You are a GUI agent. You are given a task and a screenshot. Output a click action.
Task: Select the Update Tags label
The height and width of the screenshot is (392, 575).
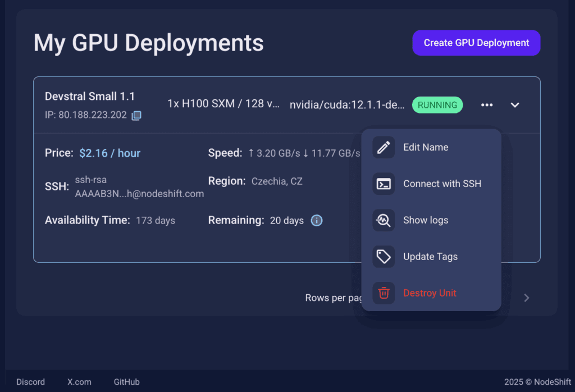[431, 256]
